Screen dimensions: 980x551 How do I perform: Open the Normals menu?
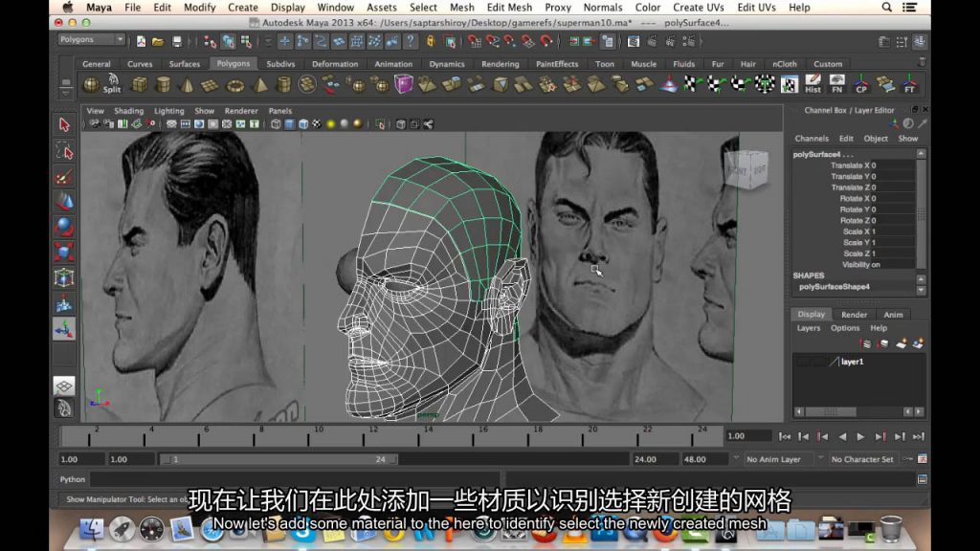coord(603,8)
